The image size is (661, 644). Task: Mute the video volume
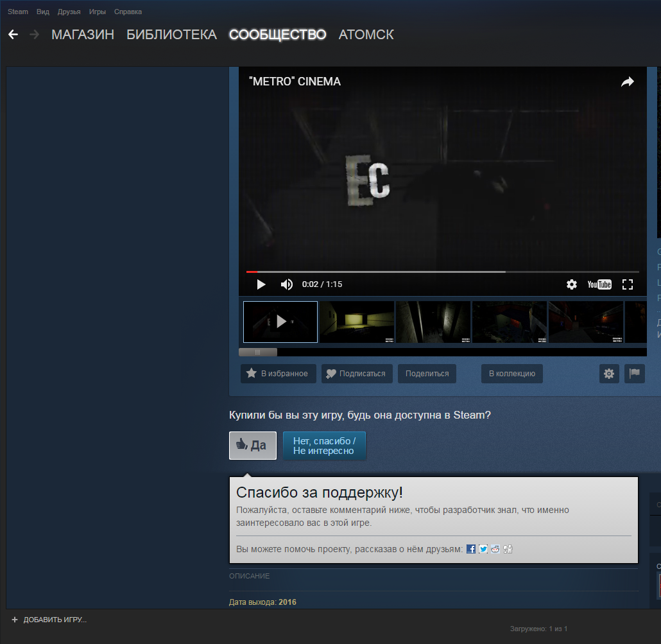click(x=287, y=284)
